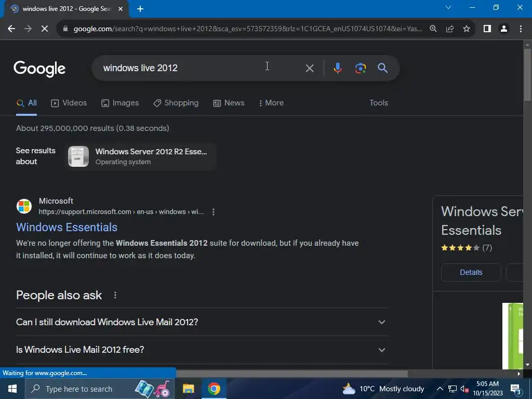This screenshot has width=532, height=399.
Task: Open the Windows Server 2012 R2 Essentials card
Action: coord(140,156)
